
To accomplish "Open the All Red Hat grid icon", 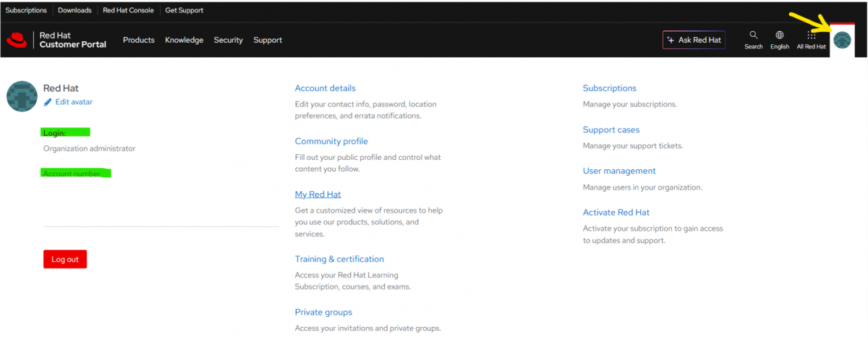I will click(811, 35).
